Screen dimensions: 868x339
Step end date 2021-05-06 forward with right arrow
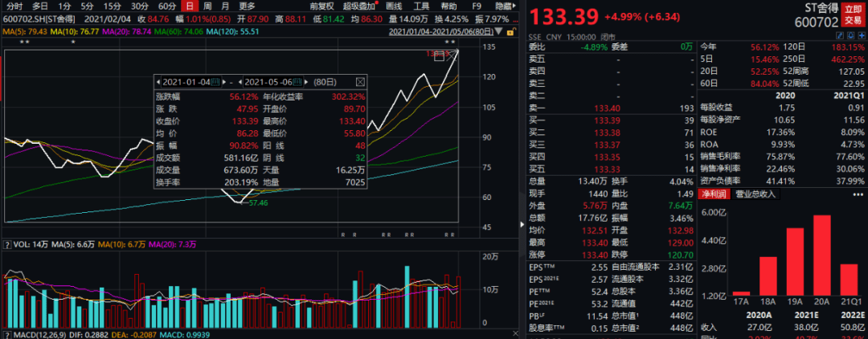pyautogui.click(x=307, y=82)
